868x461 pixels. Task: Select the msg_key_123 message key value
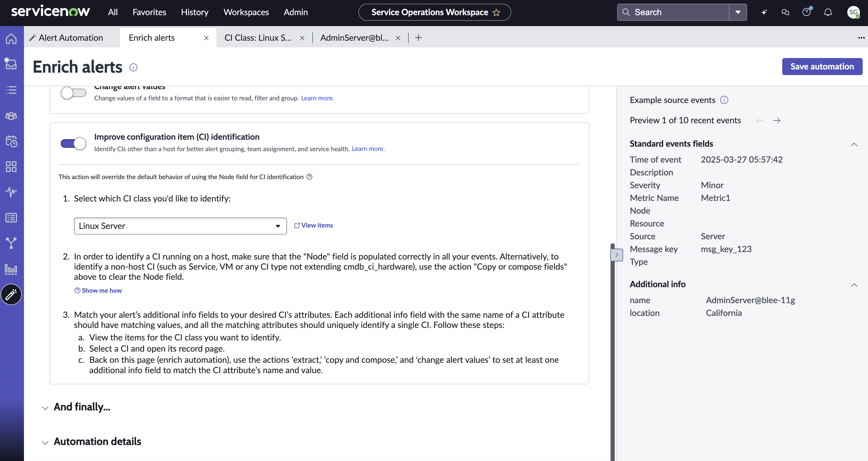(726, 249)
